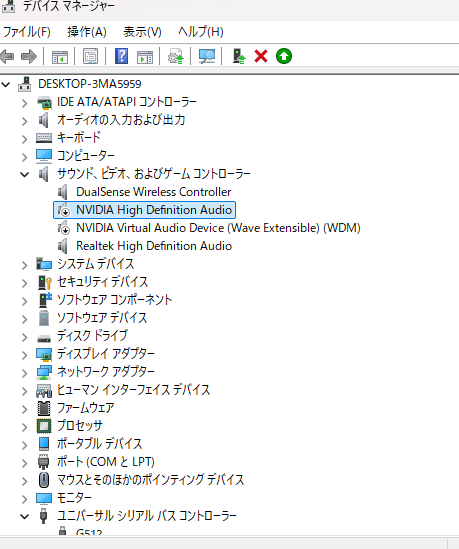The width and height of the screenshot is (459, 549).
Task: Click the mouse icon beside マウスとそのほかのポインティング デバイス
Action: [44, 480]
